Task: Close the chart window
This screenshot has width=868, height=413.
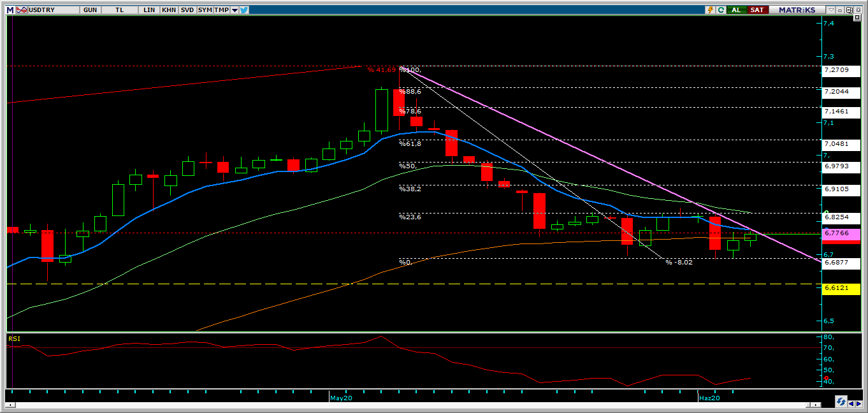Action: tap(859, 10)
